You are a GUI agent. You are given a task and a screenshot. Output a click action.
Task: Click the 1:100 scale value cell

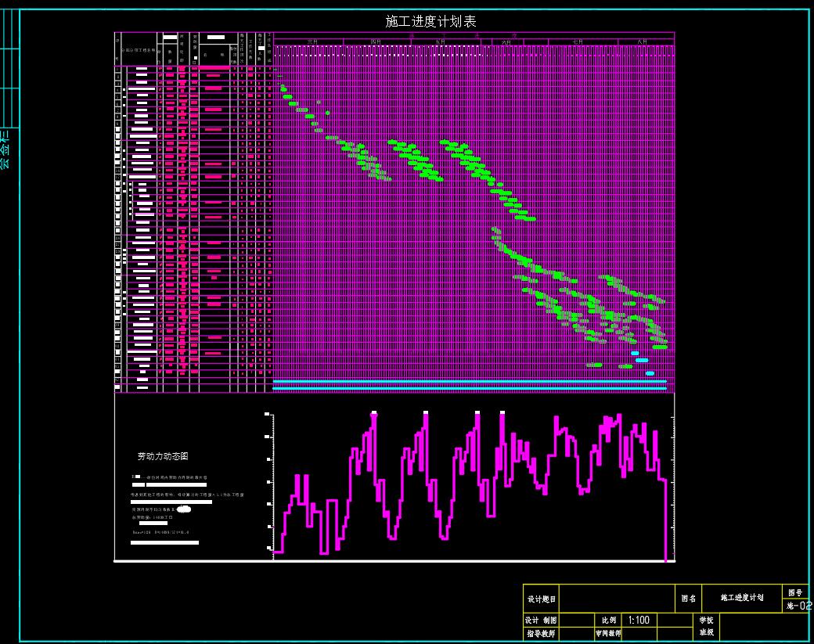click(639, 620)
